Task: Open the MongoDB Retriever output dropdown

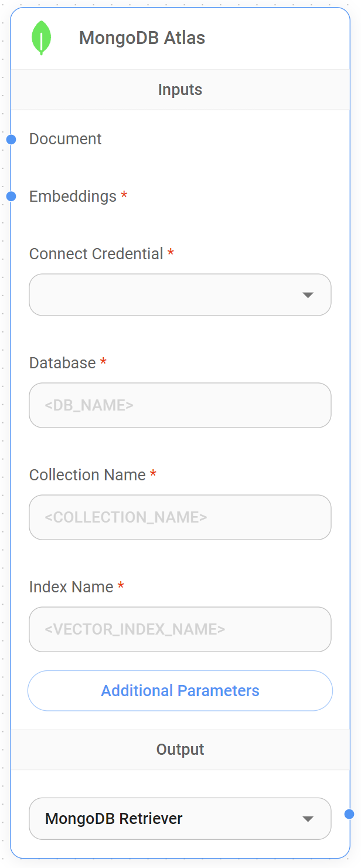Action: 180,818
